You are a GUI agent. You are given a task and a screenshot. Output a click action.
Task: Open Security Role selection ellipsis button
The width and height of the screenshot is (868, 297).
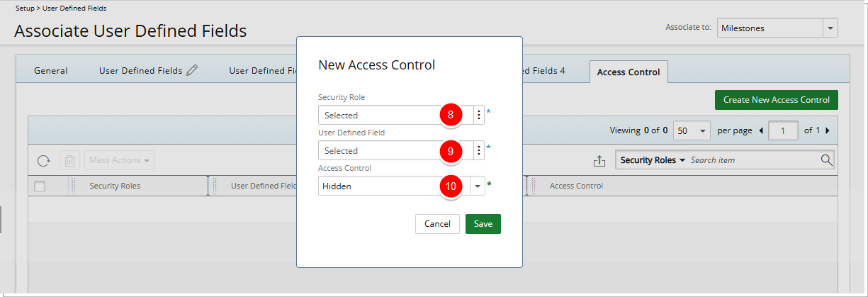479,115
